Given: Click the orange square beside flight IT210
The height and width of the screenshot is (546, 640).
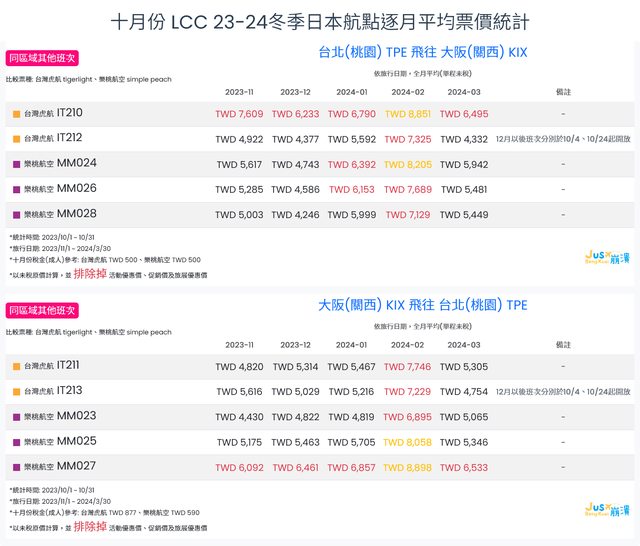Looking at the screenshot, I should coord(16,114).
